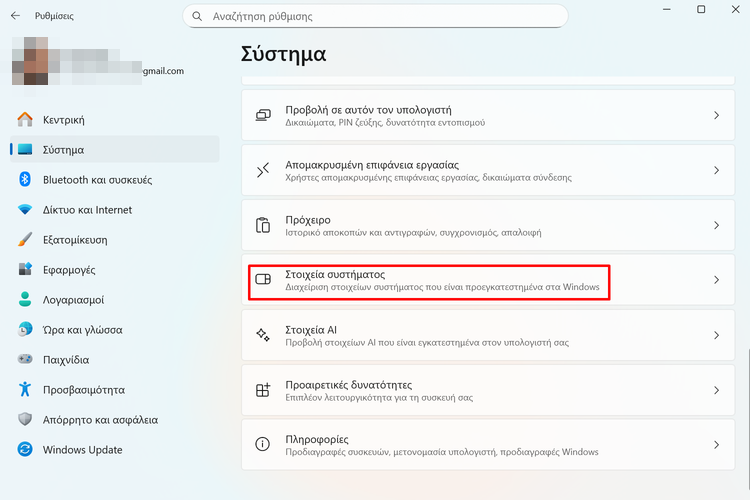Screen dimensions: 750x500
Task: Expand Προβολή σε αυτόν τον υπολογιστή chevron
Action: coord(716,116)
